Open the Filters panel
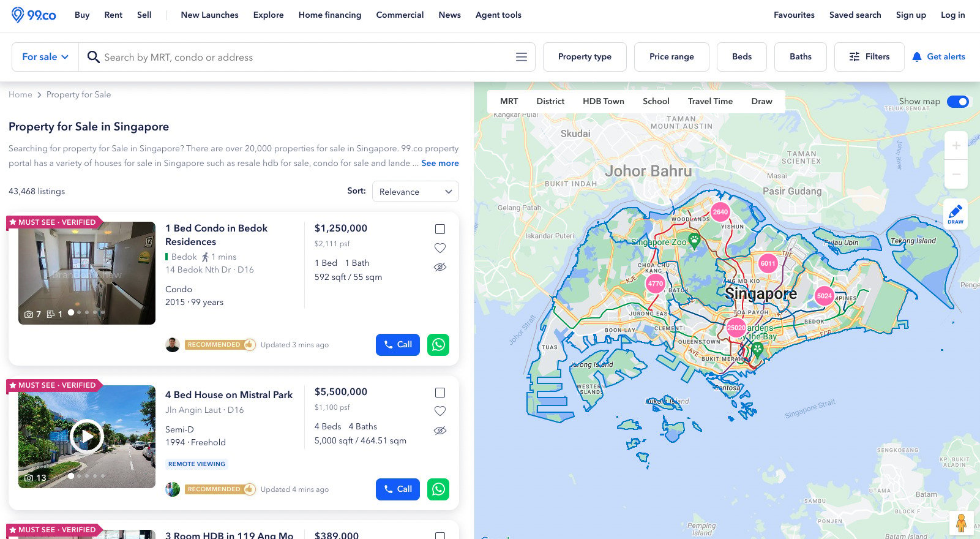The height and width of the screenshot is (539, 980). click(869, 57)
